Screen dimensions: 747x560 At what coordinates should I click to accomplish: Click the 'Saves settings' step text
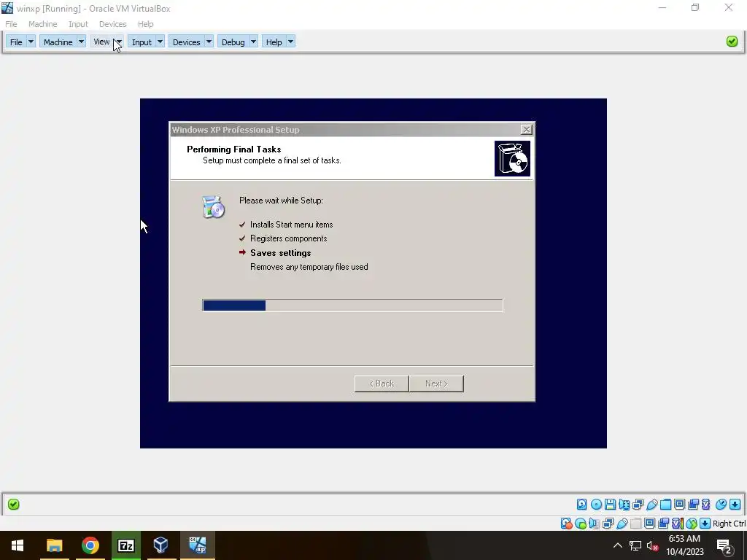click(281, 253)
